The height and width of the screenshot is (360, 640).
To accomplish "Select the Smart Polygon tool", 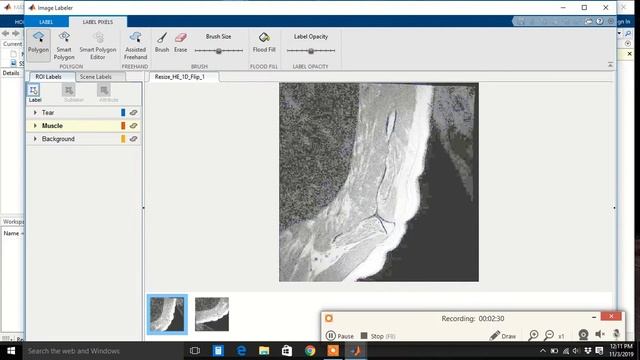I will 64,45.
